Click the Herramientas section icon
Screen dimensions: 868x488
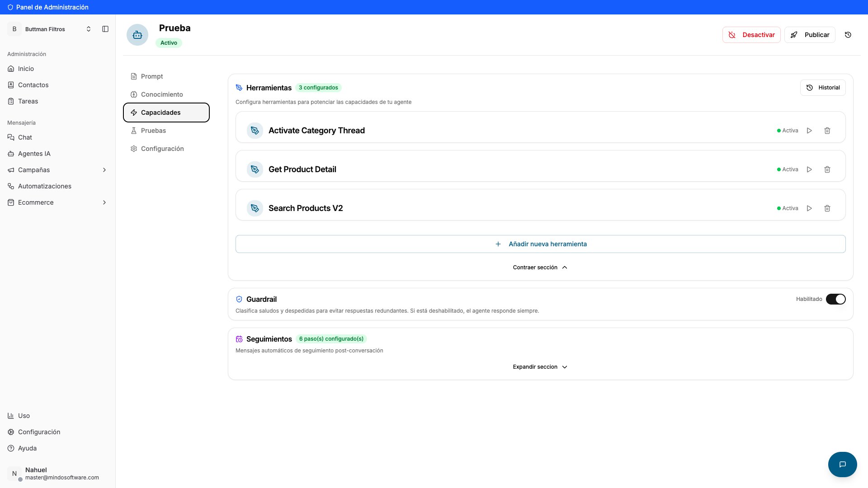(239, 88)
